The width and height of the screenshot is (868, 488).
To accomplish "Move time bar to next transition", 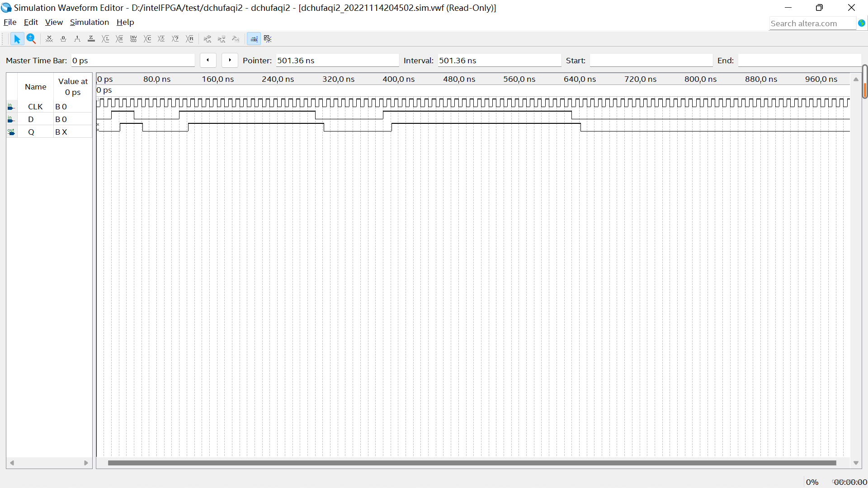I will tap(230, 60).
